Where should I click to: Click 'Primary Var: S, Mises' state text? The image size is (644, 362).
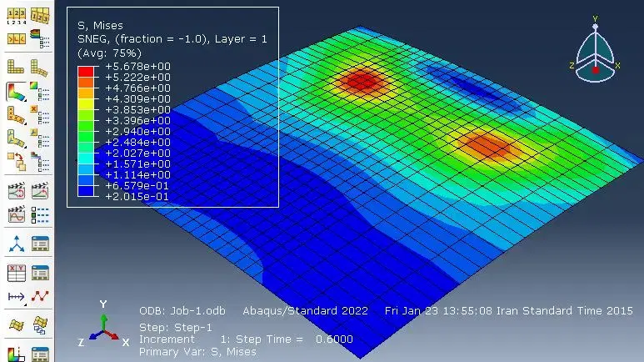[x=197, y=352]
